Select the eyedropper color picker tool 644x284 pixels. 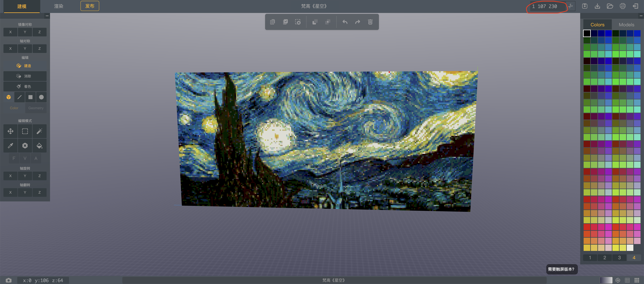[10, 146]
